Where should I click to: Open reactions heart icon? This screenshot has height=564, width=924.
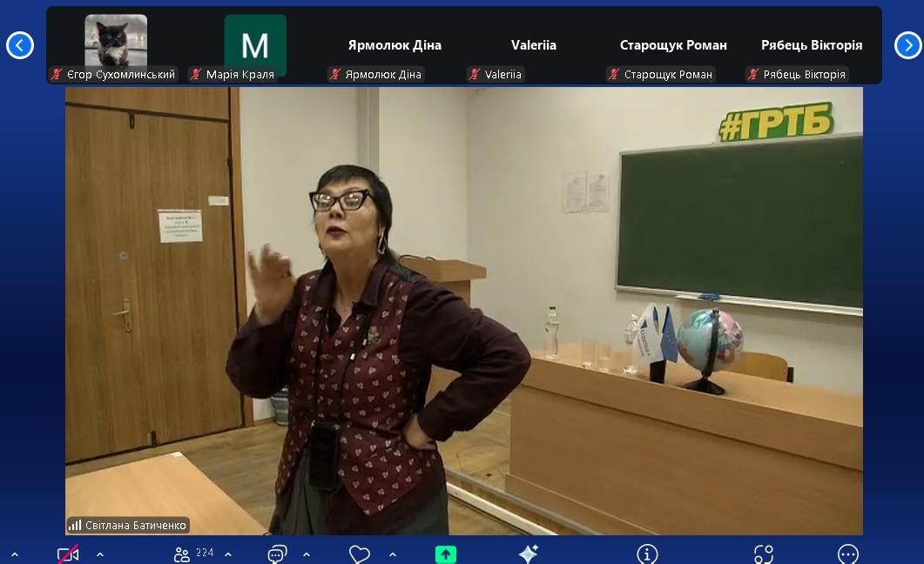pyautogui.click(x=360, y=554)
